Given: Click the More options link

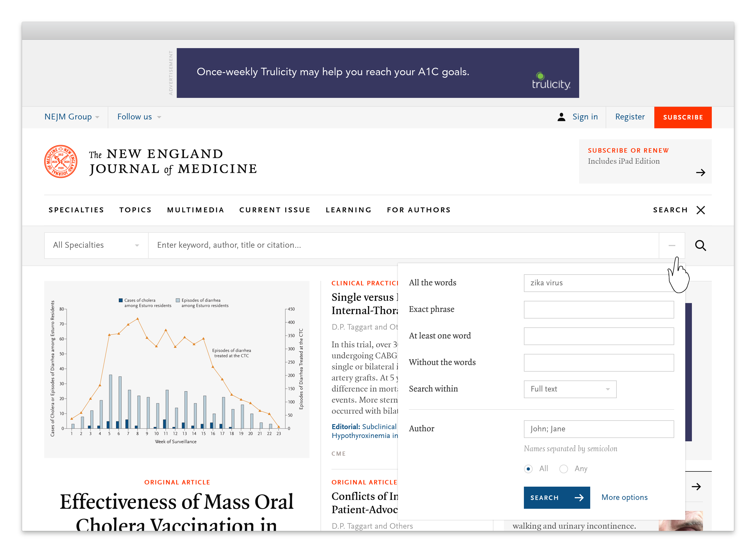Looking at the screenshot, I should 624,497.
